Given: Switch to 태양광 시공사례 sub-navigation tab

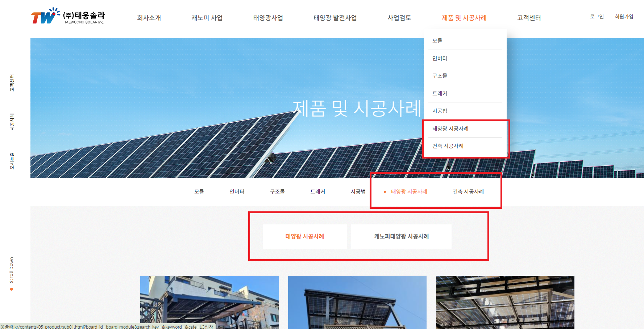Looking at the screenshot, I should click(409, 191).
